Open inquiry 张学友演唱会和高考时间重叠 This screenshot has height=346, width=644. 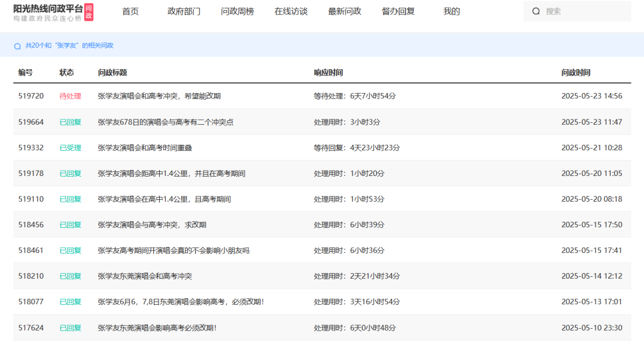click(x=145, y=147)
